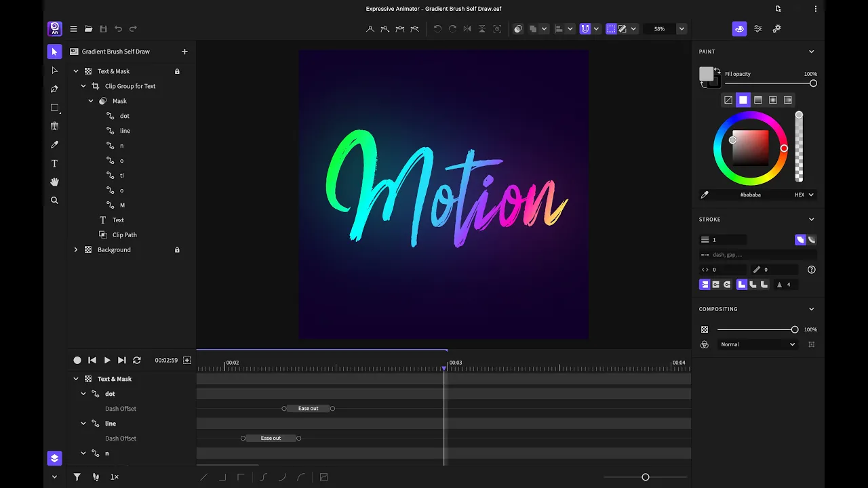
Task: Save the project with the disk icon
Action: [103, 28]
